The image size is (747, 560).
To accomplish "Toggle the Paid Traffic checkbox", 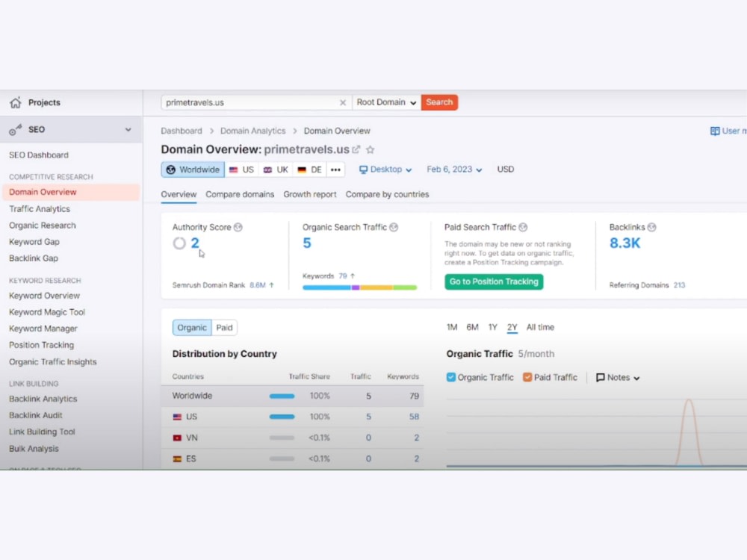I will [x=527, y=377].
